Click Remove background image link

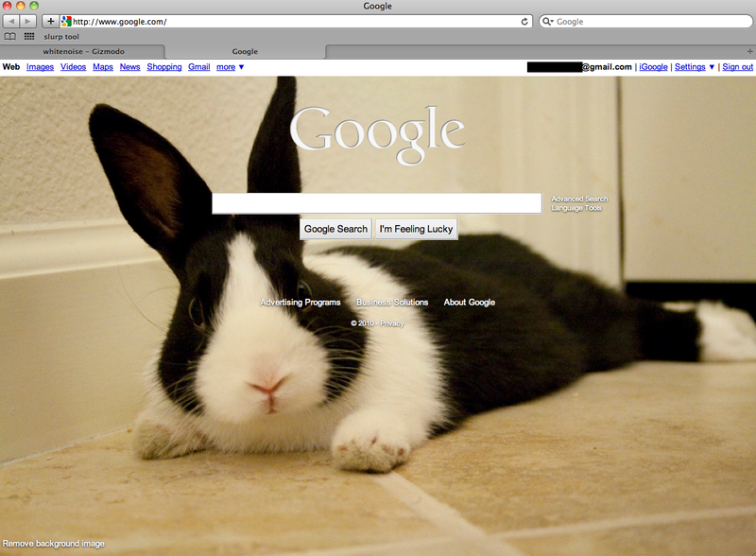[54, 544]
